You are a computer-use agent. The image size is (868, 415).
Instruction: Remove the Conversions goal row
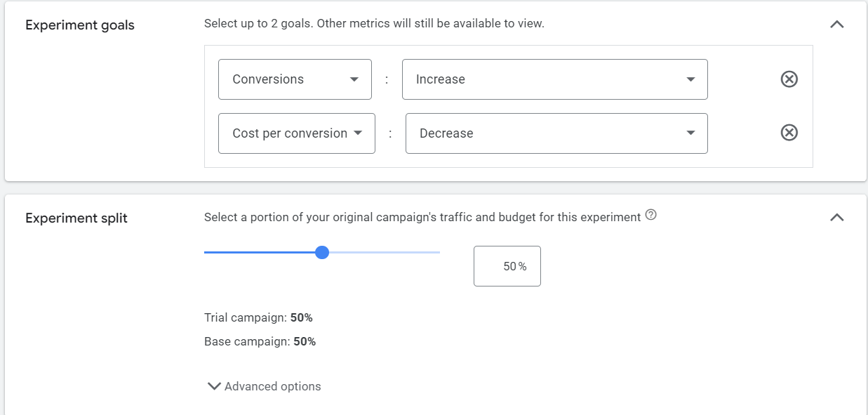coord(789,79)
